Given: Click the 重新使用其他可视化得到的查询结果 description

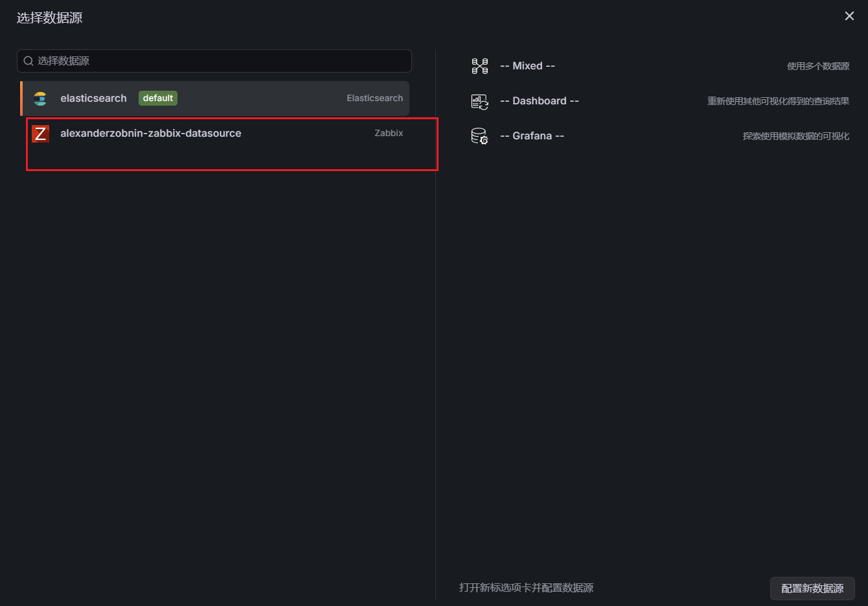Looking at the screenshot, I should tap(778, 101).
